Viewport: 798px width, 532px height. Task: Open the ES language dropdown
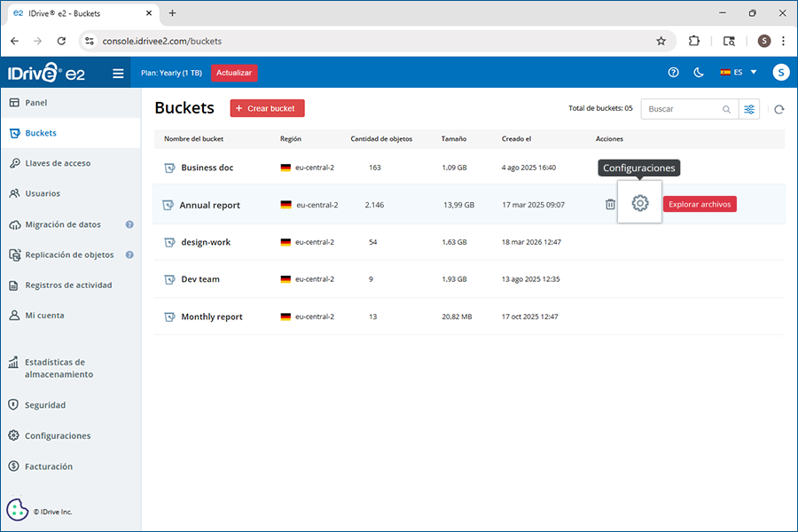(x=739, y=73)
